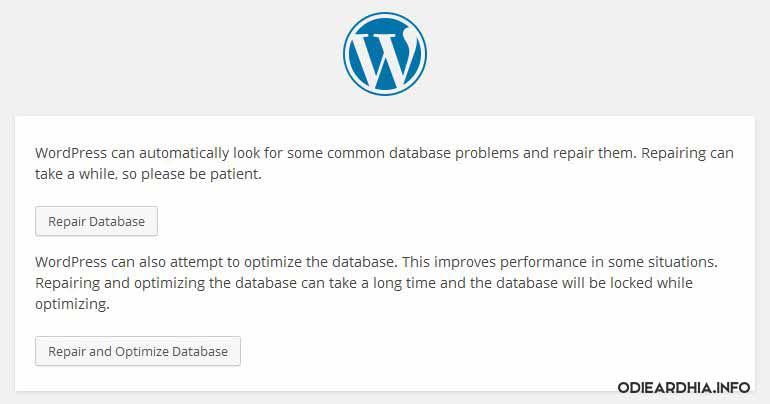Click 'This improves performance in some situations'
Image resolution: width=770 pixels, height=404 pixels.
tap(560, 262)
